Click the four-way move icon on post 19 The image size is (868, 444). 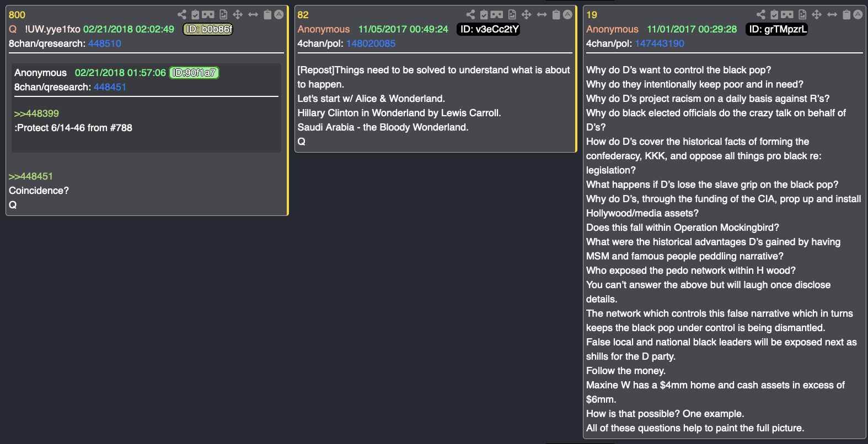tap(817, 15)
